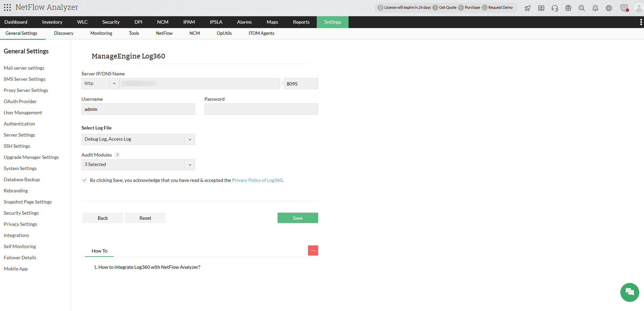
Task: Open the DPI tab
Action: point(138,22)
